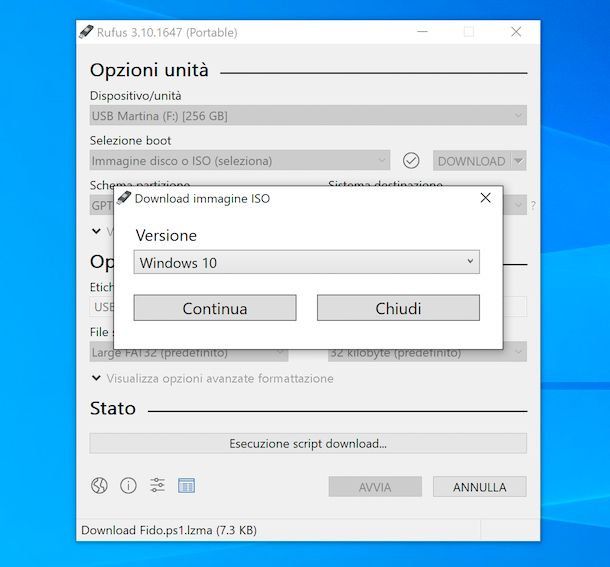Expand Visualizza opzioni avanzate formattazione
Image resolution: width=610 pixels, height=567 pixels.
(212, 378)
